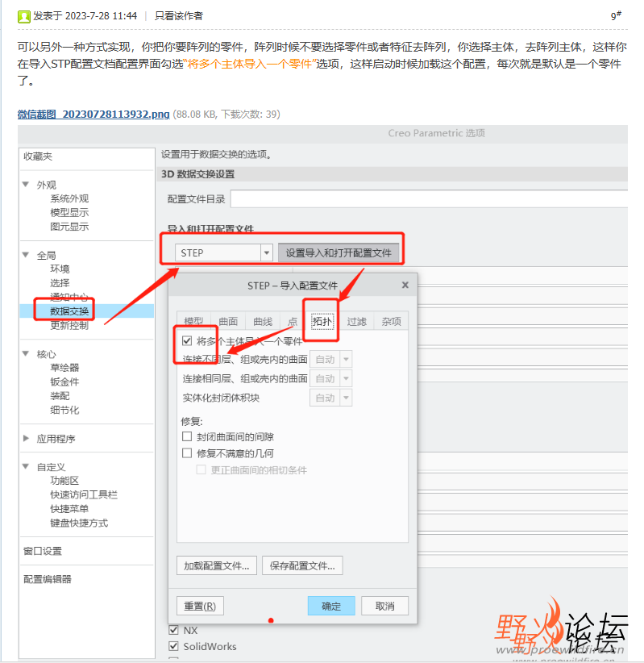Switch to the 曲面 tab
This screenshot has width=644, height=663.
click(x=228, y=322)
